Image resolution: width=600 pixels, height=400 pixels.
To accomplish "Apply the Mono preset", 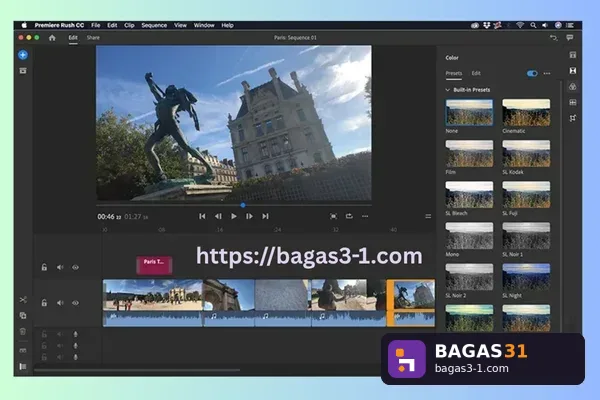I will pos(469,236).
